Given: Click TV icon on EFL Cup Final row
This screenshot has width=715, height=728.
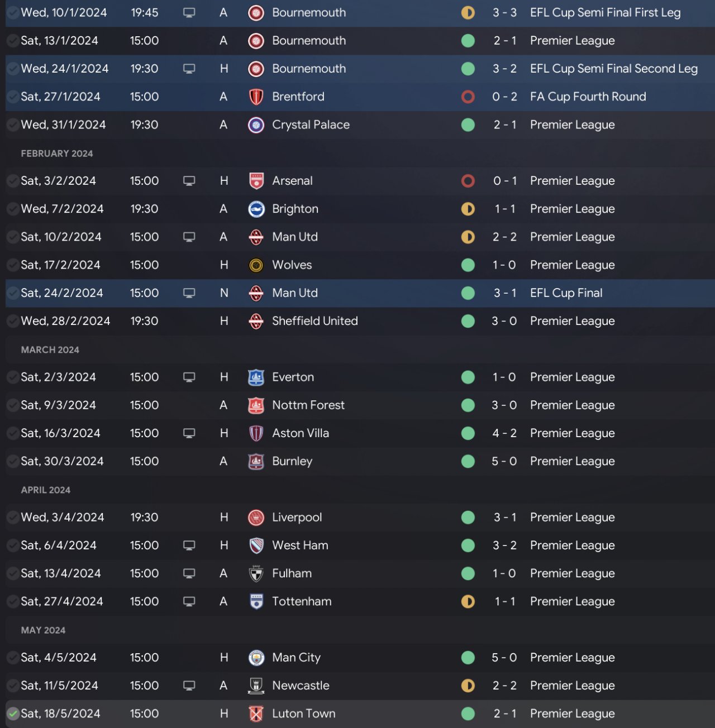Looking at the screenshot, I should (x=189, y=293).
